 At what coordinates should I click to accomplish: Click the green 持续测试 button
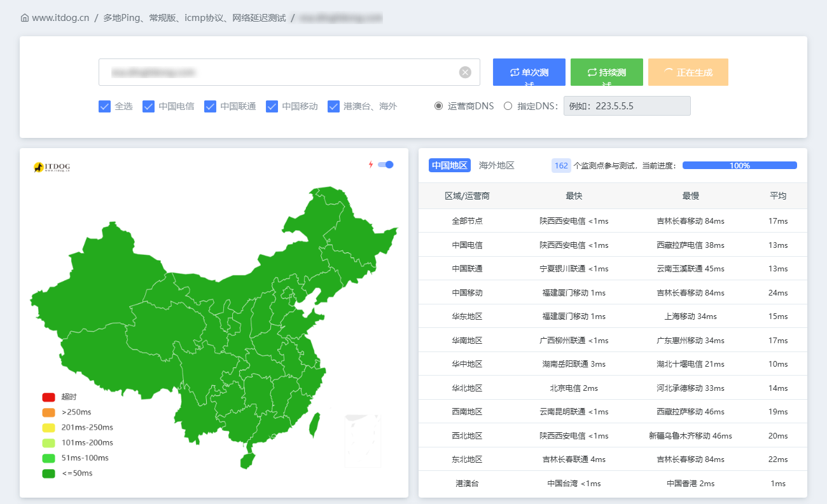606,72
